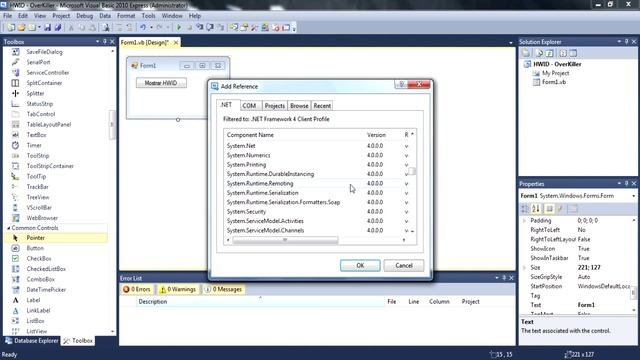Click View Designer icon in Solution Explorer
The image size is (640, 360).
pos(573,53)
